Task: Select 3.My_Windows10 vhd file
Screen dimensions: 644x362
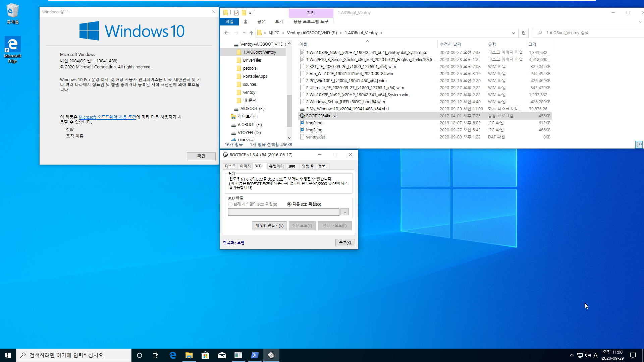Action: tap(347, 109)
